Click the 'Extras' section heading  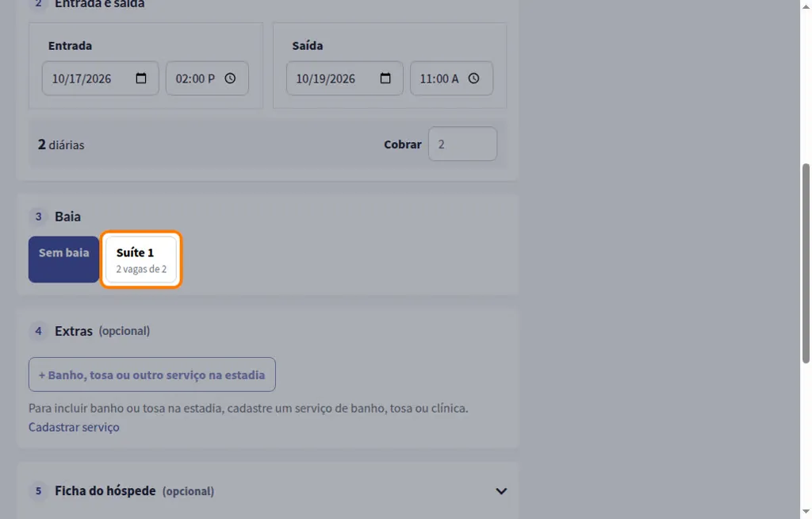[x=74, y=331]
